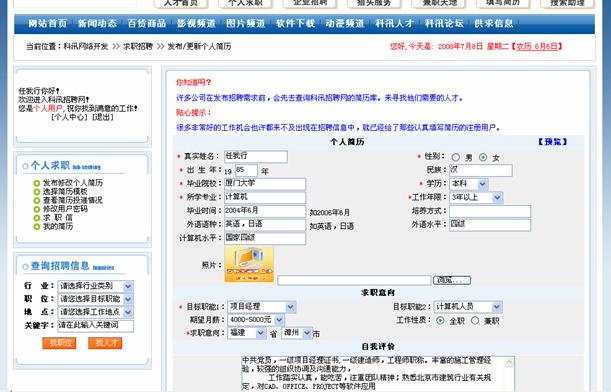Click the green bullet beside 修改用户密码
This screenshot has height=392, width=611.
37,209
